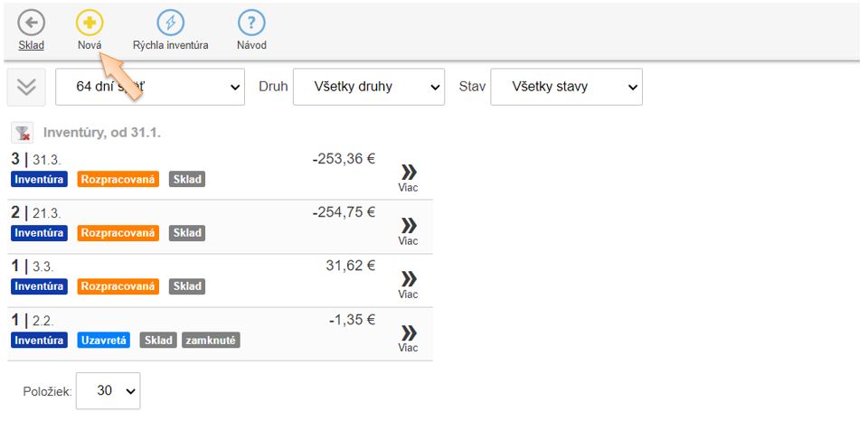
Task: Open Viac for inventory dated 3.3.
Action: click(x=408, y=285)
